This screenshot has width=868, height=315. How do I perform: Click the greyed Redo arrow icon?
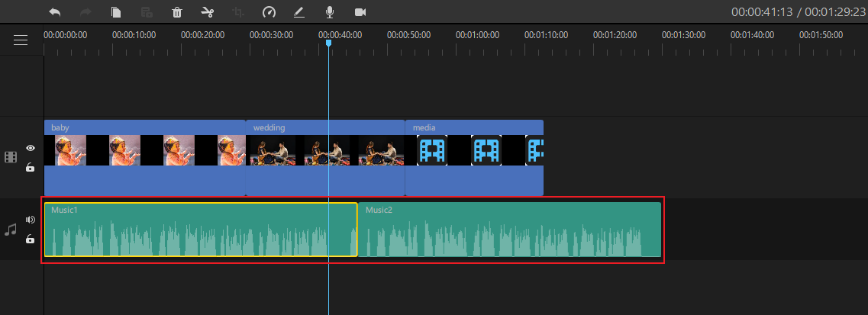86,11
